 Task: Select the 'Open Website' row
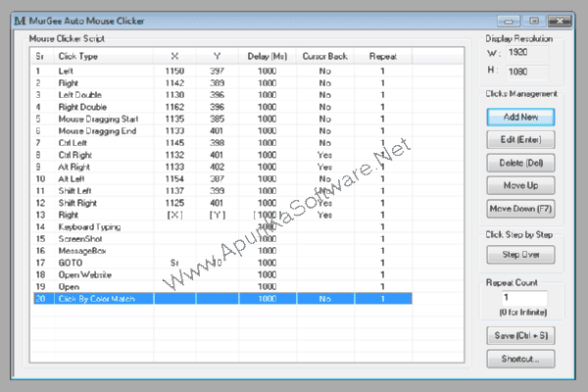coord(222,275)
